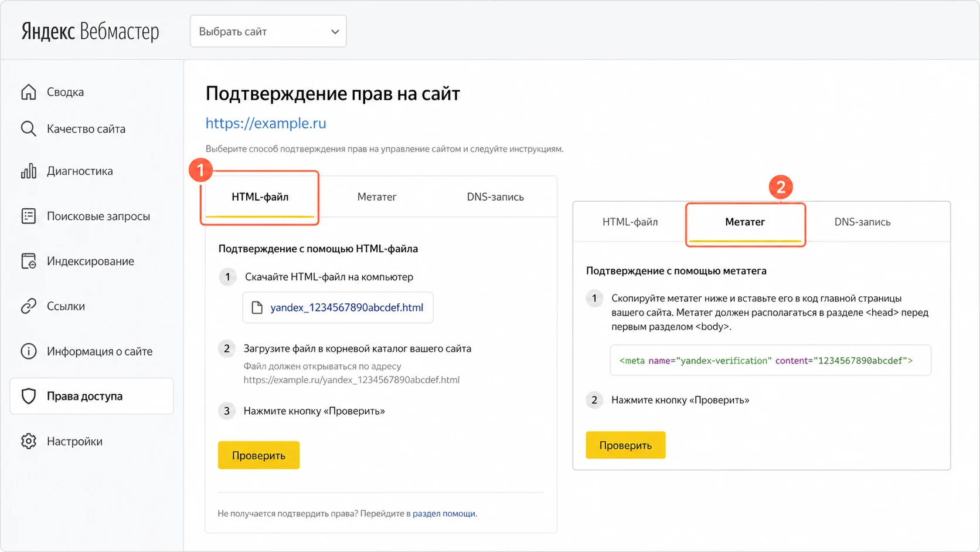Select HTML-файл tab in left panel
The width and height of the screenshot is (980, 552).
point(260,197)
